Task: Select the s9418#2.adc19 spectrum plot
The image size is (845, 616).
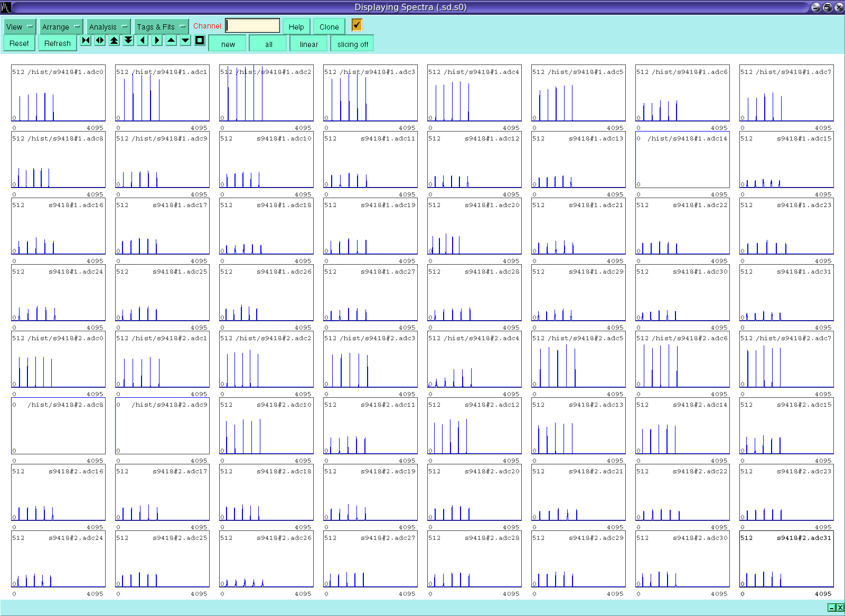Action: 370,493
